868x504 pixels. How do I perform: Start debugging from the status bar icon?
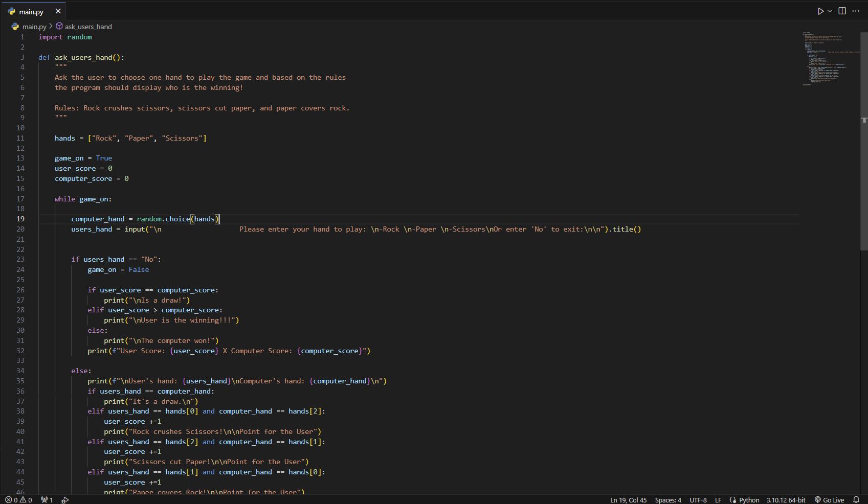pos(65,500)
